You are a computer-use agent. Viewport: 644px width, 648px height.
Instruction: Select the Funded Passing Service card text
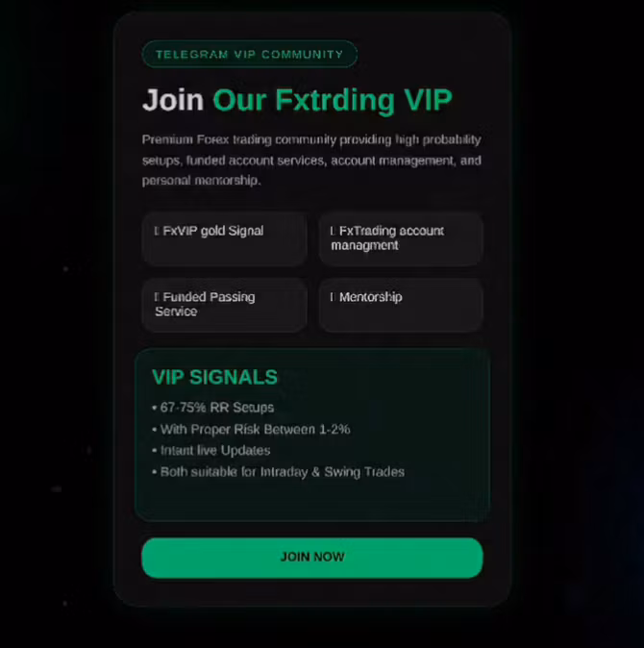205,304
